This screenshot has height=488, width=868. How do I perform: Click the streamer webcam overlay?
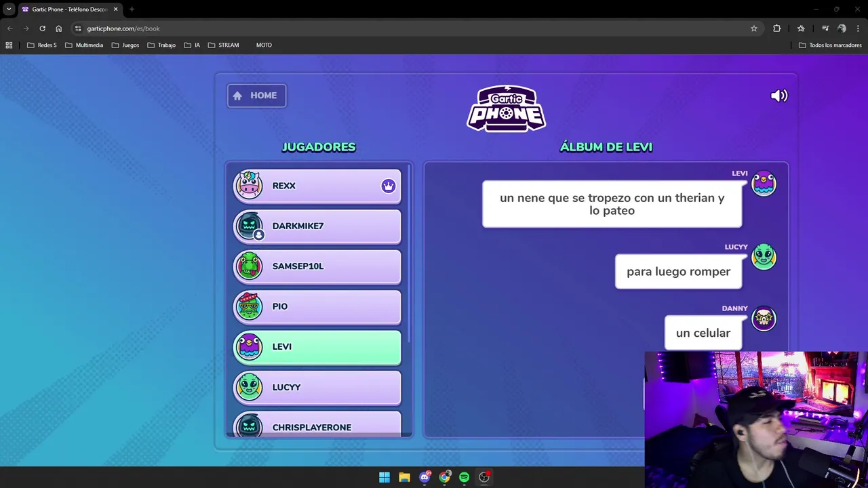click(755, 419)
